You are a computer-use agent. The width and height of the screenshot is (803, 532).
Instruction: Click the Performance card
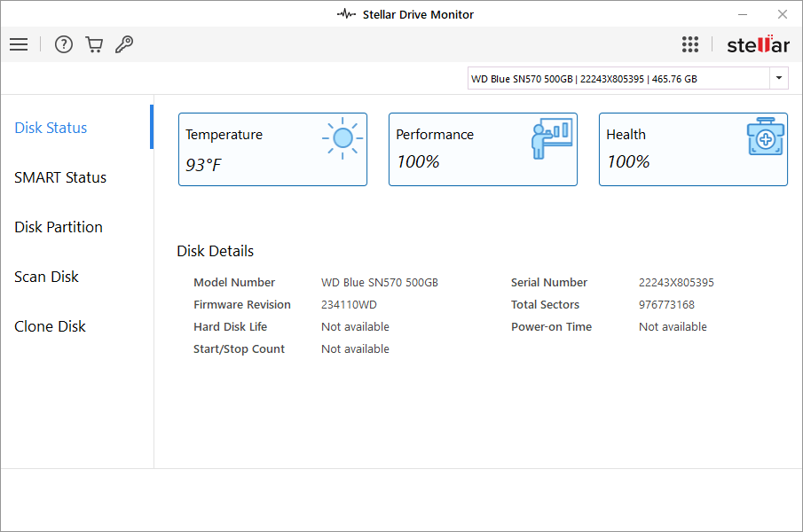click(x=483, y=149)
